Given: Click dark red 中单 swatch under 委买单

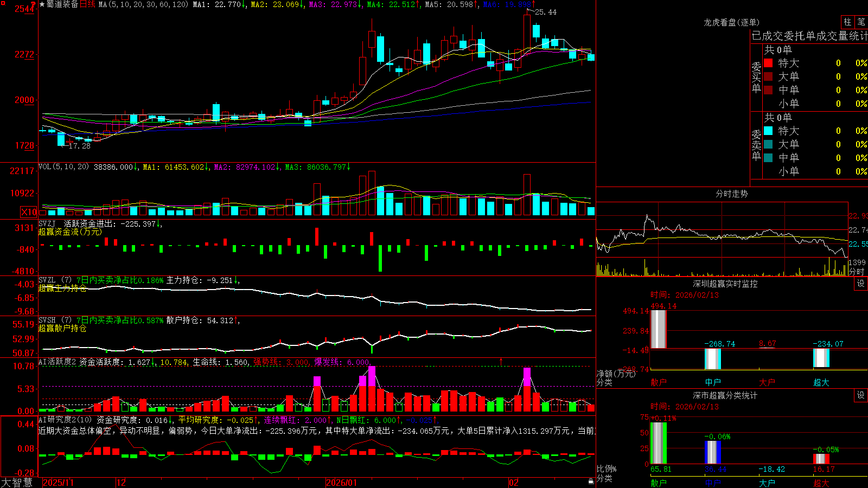Looking at the screenshot, I should pyautogui.click(x=768, y=90).
